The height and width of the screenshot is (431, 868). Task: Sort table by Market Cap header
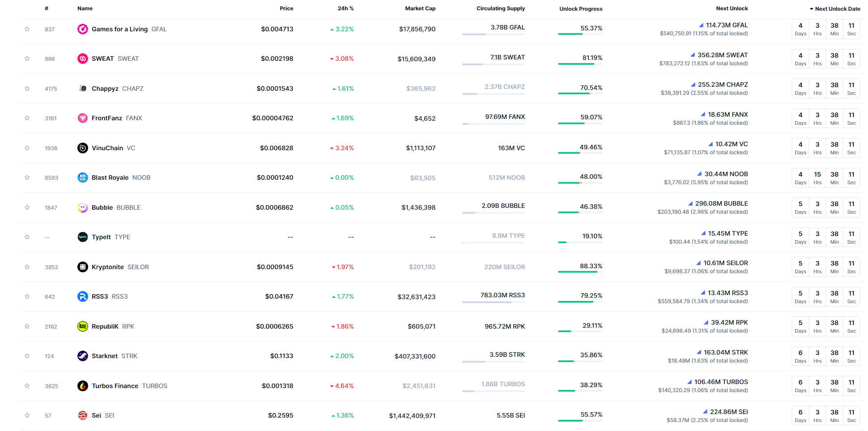(x=420, y=8)
